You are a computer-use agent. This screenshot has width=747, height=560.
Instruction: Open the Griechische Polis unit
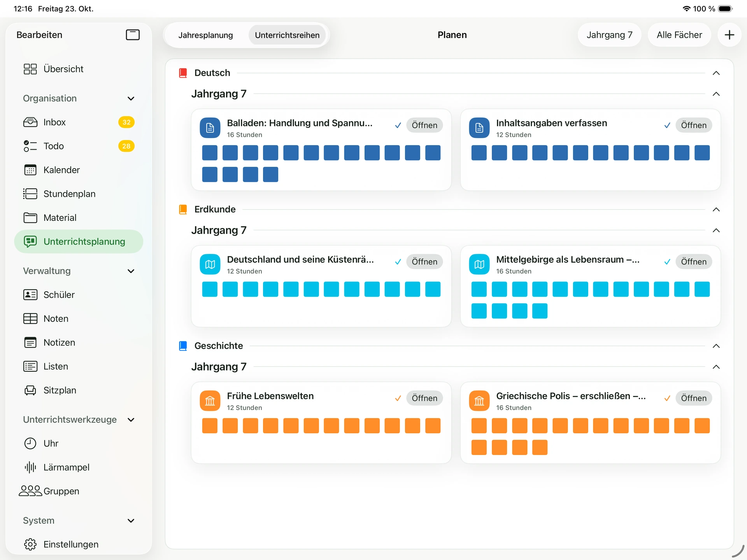tap(694, 398)
